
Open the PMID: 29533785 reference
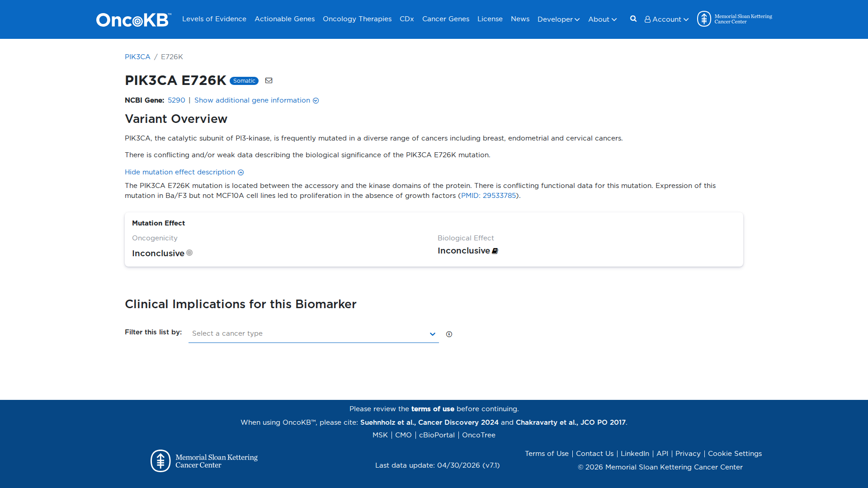pos(488,196)
